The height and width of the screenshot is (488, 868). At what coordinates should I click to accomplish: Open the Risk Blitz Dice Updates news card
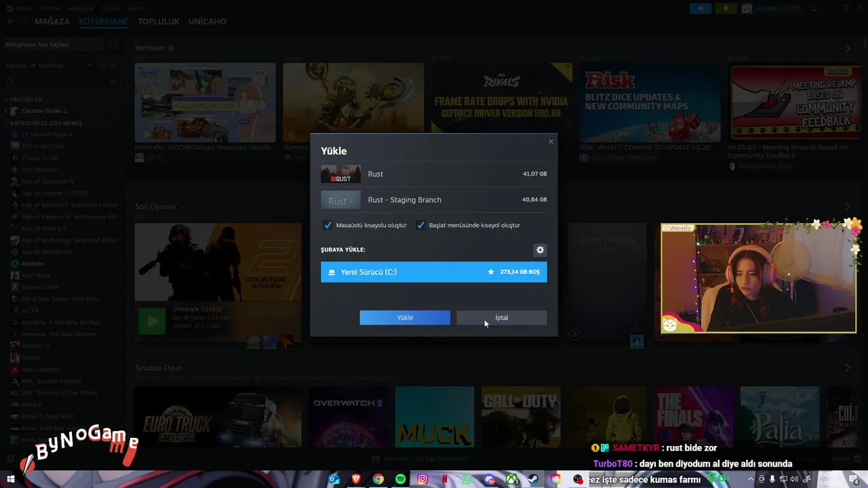650,102
